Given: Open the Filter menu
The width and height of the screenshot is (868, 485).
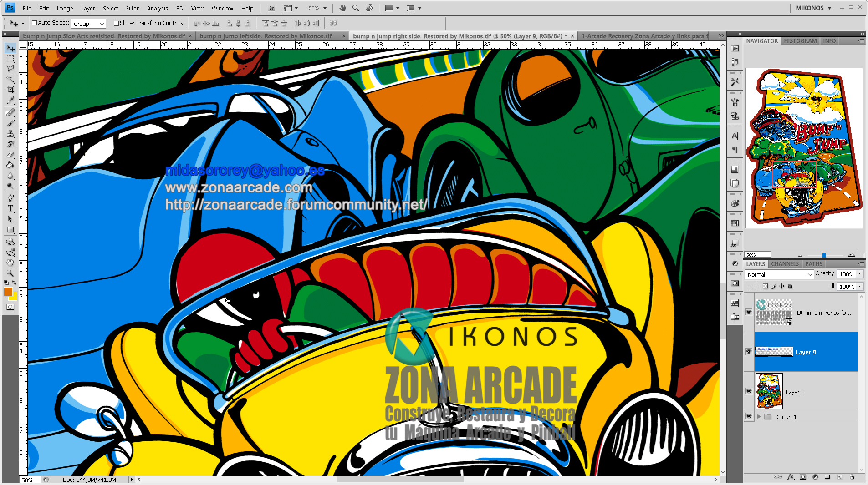Looking at the screenshot, I should click(x=132, y=8).
